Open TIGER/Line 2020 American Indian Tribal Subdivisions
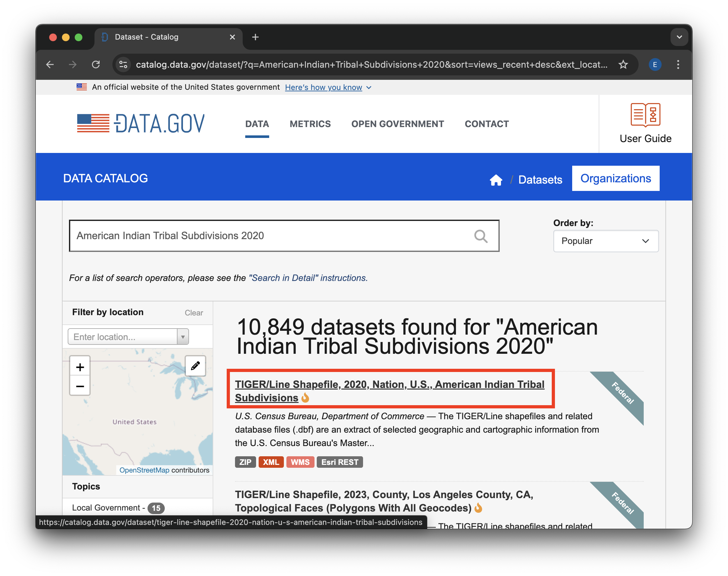This screenshot has height=576, width=728. click(390, 391)
